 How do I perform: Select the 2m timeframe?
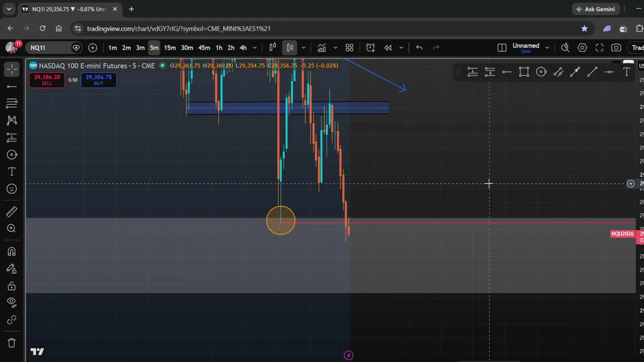[126, 48]
